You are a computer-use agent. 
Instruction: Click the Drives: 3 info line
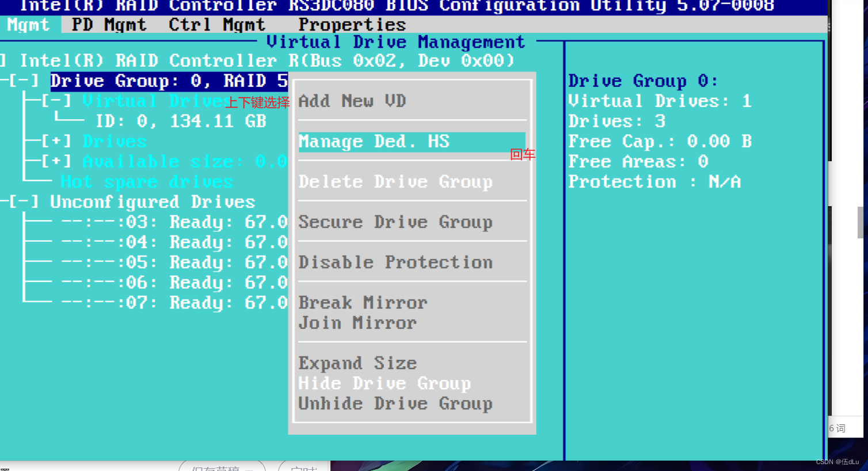(617, 121)
